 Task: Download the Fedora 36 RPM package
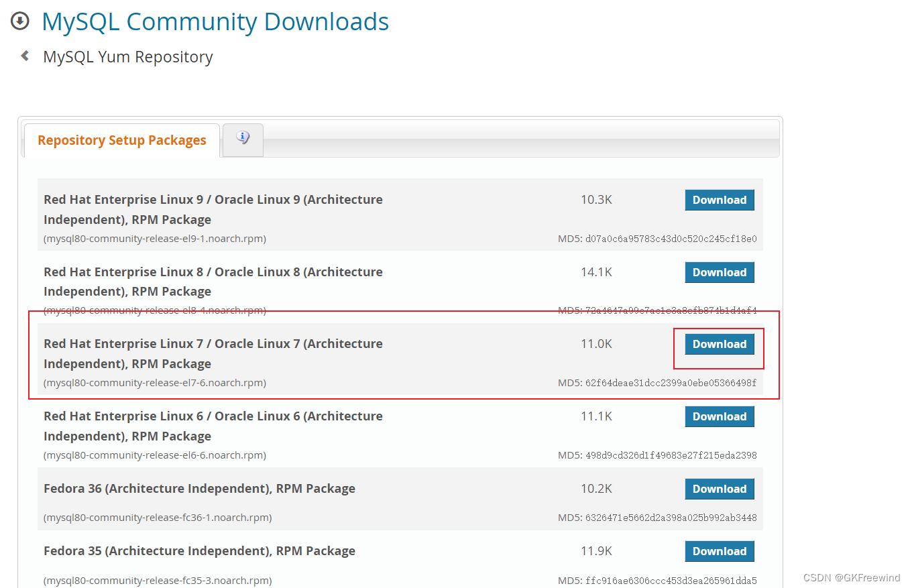(720, 489)
